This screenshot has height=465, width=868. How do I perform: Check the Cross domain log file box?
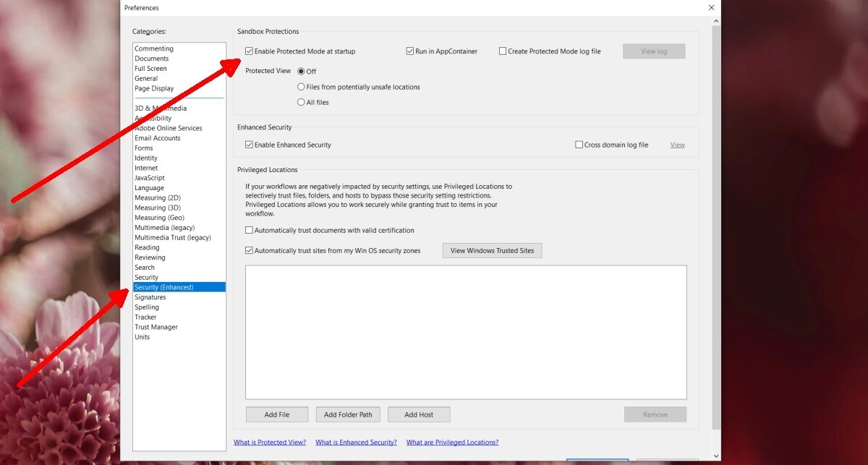(x=579, y=145)
